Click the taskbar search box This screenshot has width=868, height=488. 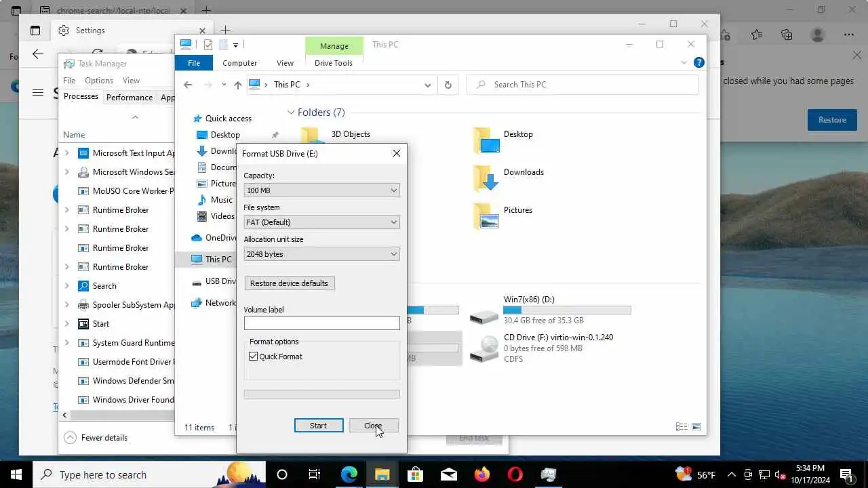[x=149, y=474]
